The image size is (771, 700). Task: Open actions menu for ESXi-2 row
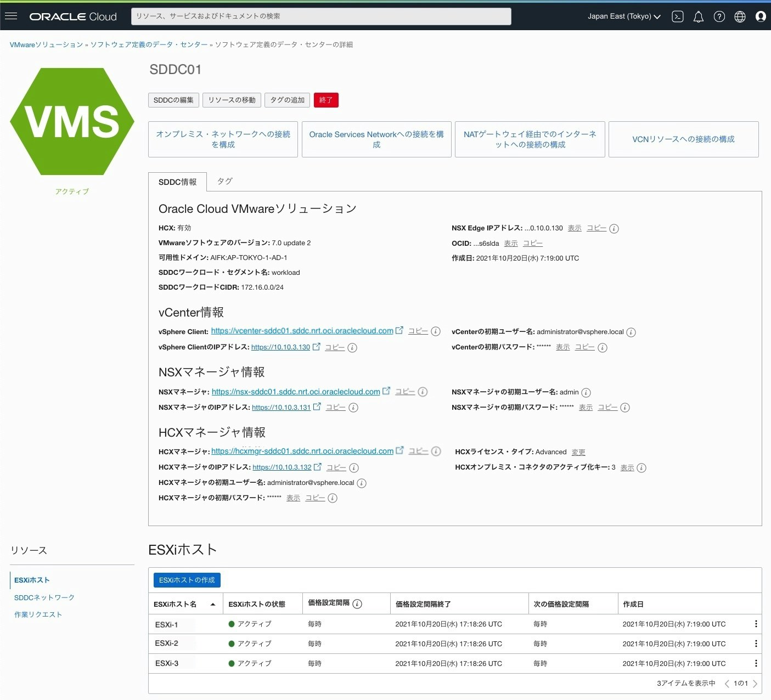coord(756,643)
